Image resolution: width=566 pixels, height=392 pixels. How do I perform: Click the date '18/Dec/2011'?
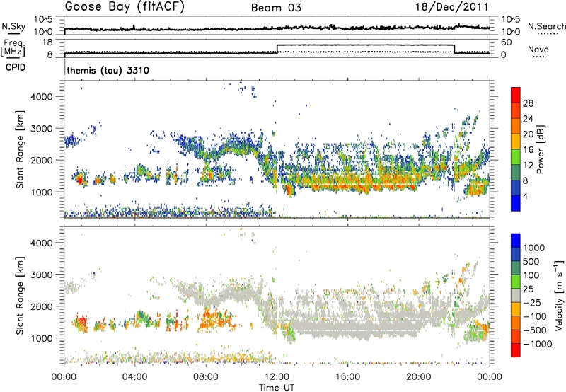(451, 7)
